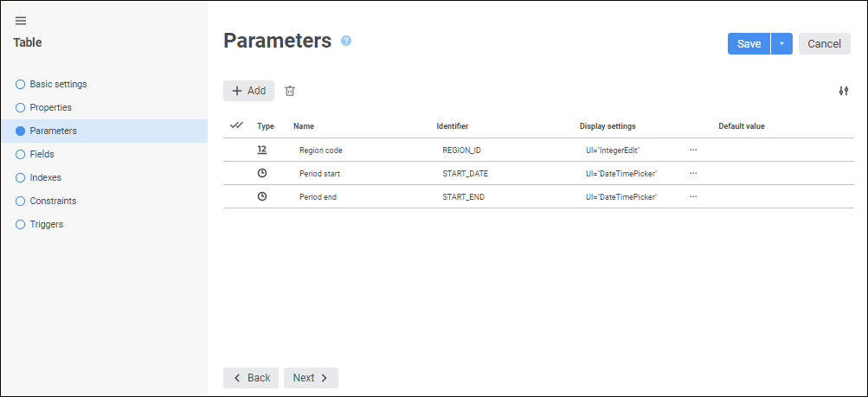The width and height of the screenshot is (868, 397).
Task: Expand the Save button dropdown arrow
Action: [781, 44]
